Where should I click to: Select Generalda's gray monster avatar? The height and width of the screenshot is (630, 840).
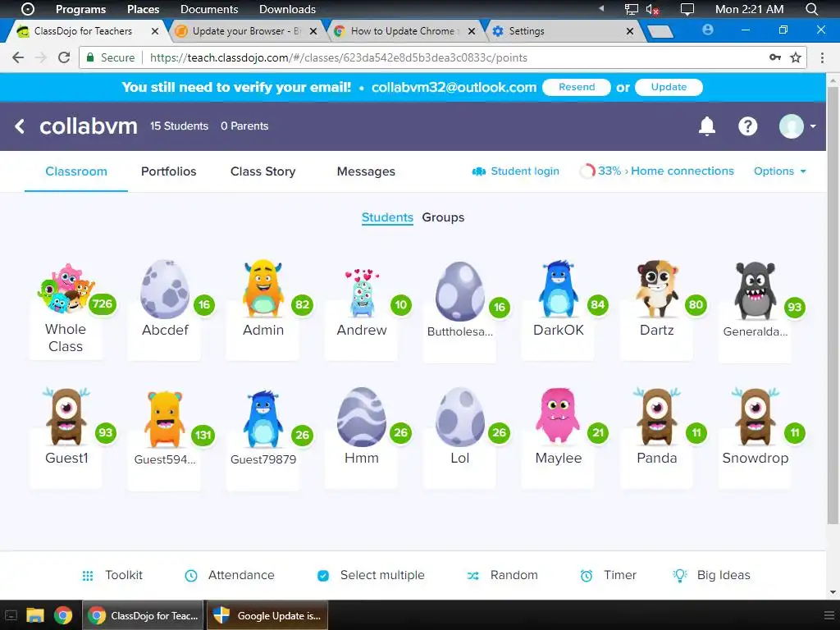click(755, 291)
